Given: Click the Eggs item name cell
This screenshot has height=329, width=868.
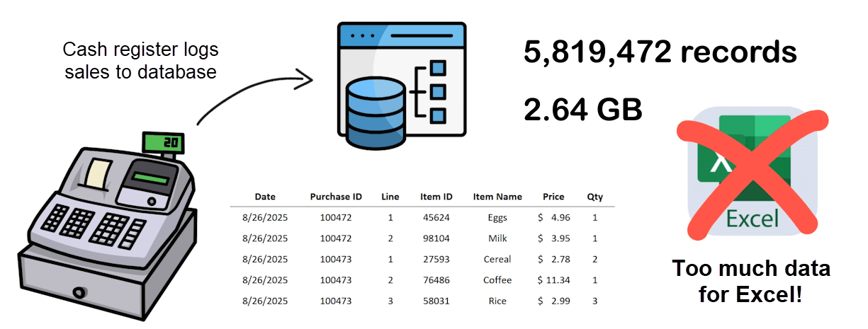Looking at the screenshot, I should click(497, 218).
